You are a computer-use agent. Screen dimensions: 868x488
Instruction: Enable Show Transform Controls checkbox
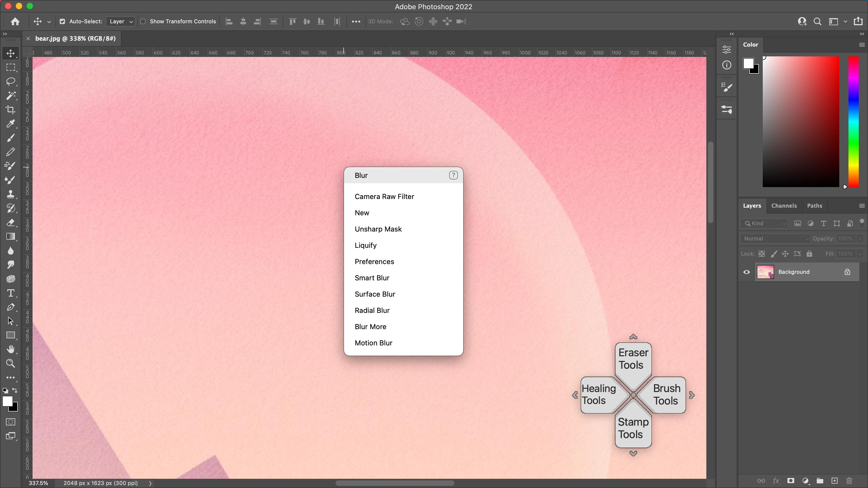click(143, 22)
